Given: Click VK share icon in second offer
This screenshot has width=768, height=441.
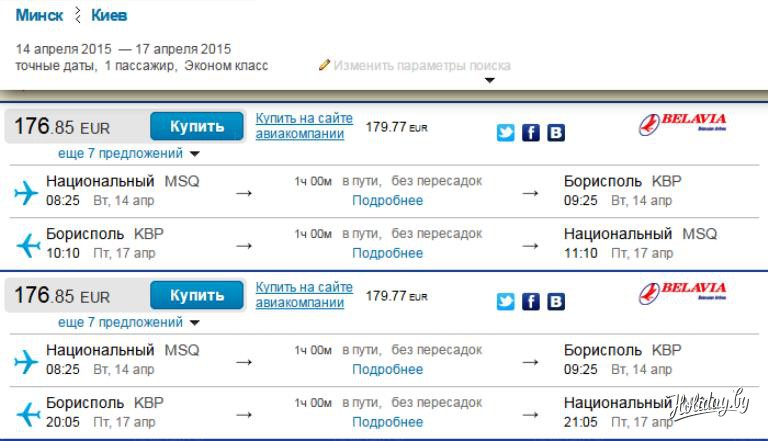Looking at the screenshot, I should point(555,302).
